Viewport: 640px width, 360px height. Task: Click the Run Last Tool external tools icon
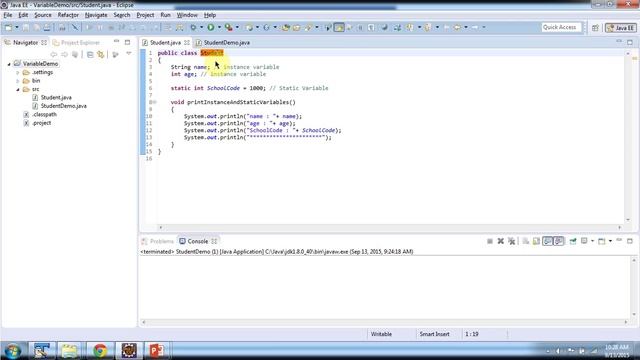click(x=229, y=27)
